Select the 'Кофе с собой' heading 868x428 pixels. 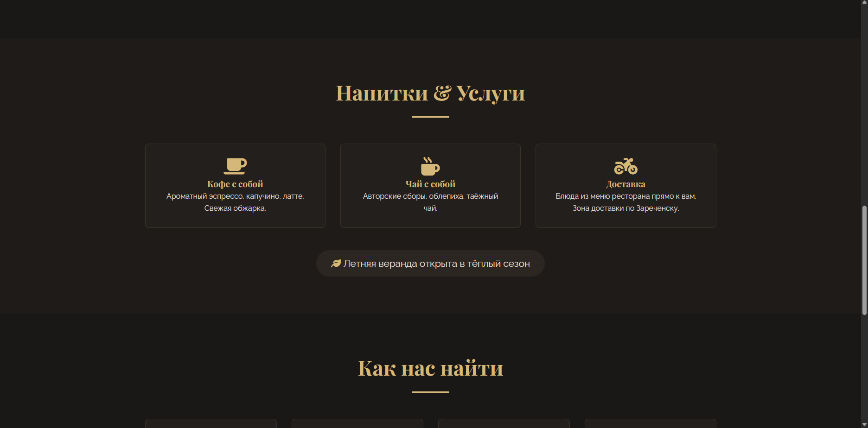pos(235,184)
